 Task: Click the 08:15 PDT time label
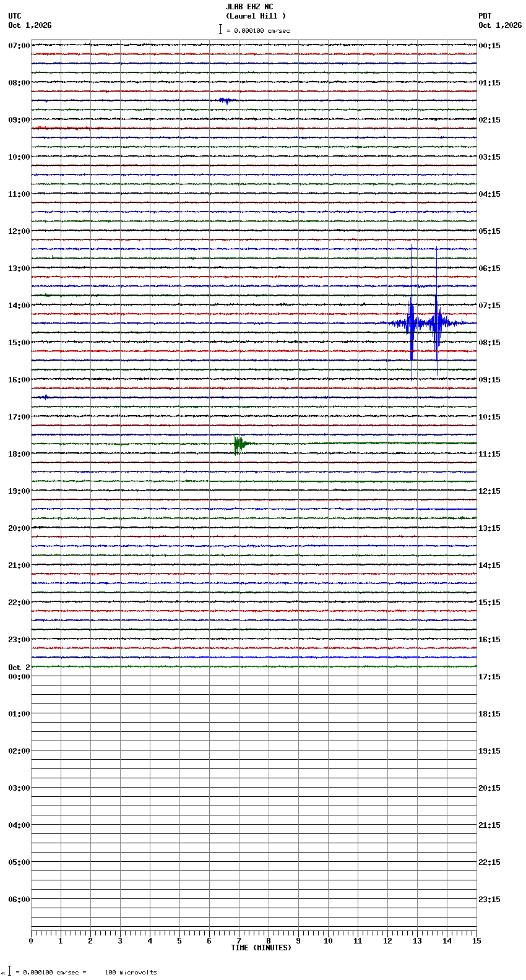(489, 343)
